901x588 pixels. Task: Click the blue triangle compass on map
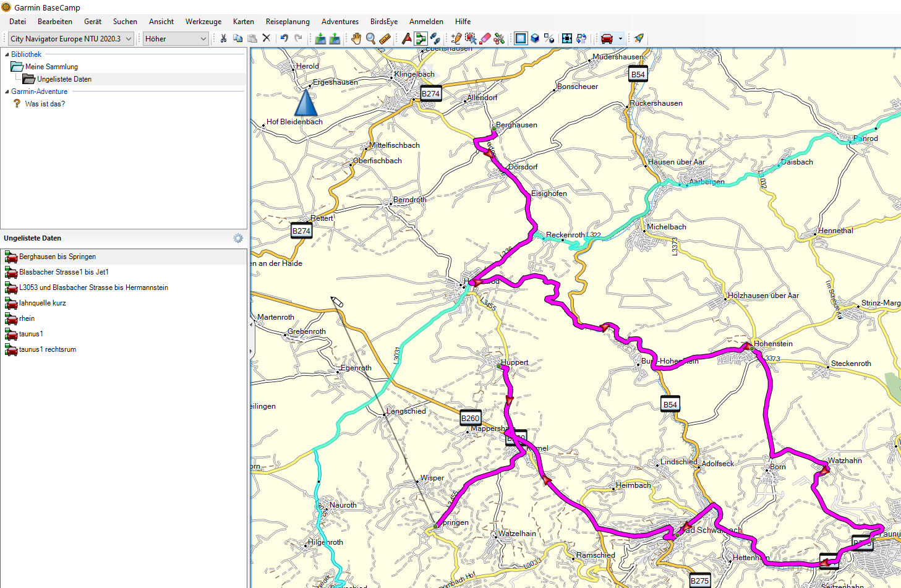[306, 103]
